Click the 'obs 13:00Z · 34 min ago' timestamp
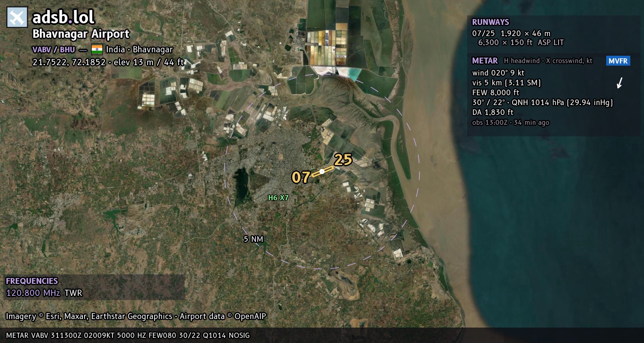The image size is (644, 343). coord(510,123)
